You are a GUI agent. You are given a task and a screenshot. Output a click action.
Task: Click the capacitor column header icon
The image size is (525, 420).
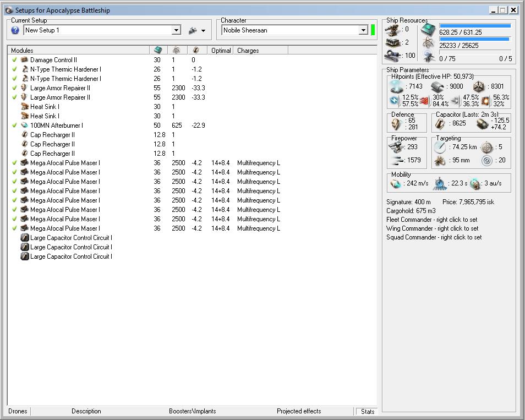(x=196, y=50)
